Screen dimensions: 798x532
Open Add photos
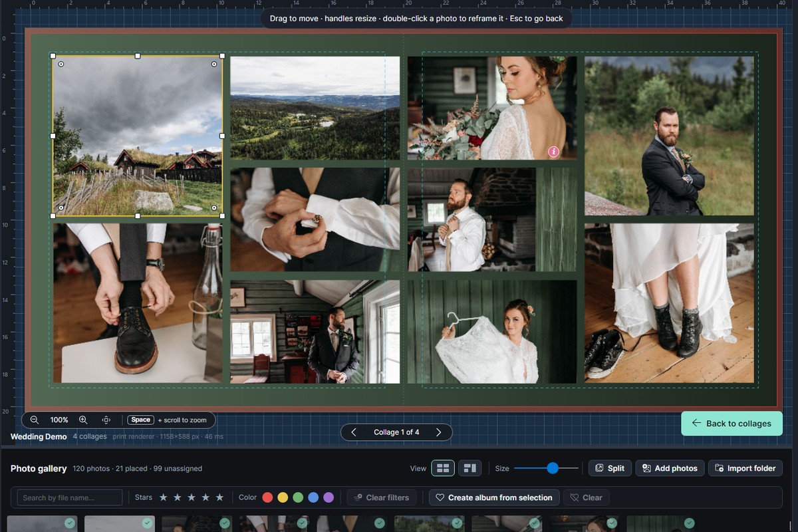pyautogui.click(x=670, y=468)
